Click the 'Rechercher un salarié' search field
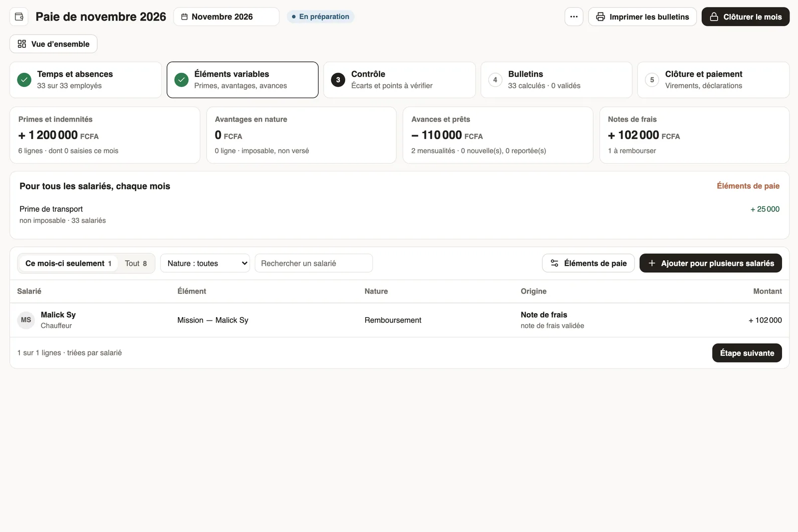This screenshot has height=532, width=798. click(314, 263)
